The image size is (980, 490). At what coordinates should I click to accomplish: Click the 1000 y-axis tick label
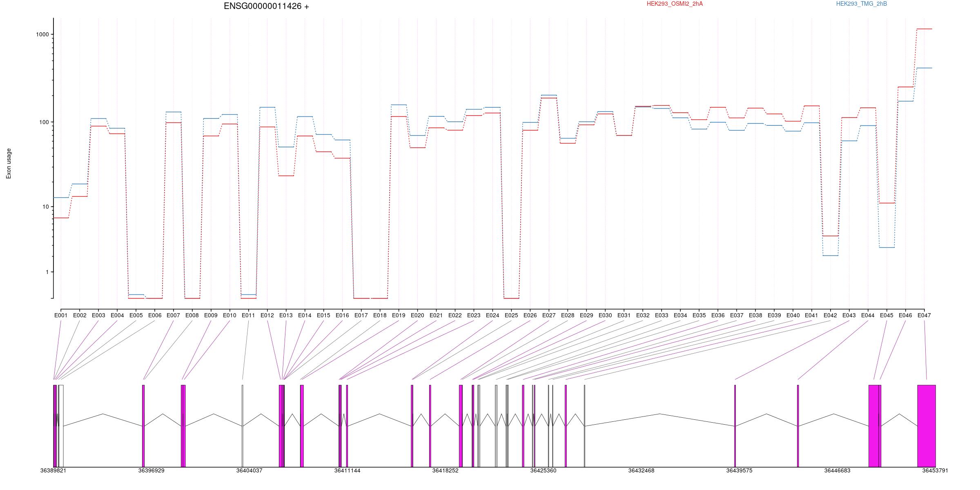point(42,34)
